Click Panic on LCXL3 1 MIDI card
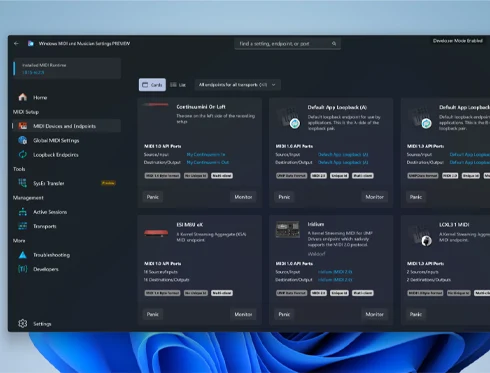490x373 pixels. click(x=416, y=314)
